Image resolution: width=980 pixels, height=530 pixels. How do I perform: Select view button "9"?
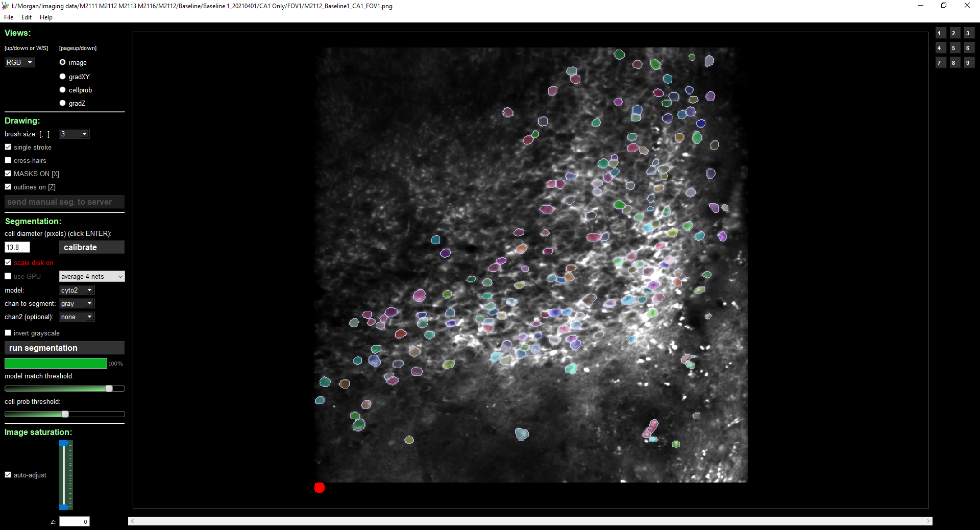pos(968,62)
